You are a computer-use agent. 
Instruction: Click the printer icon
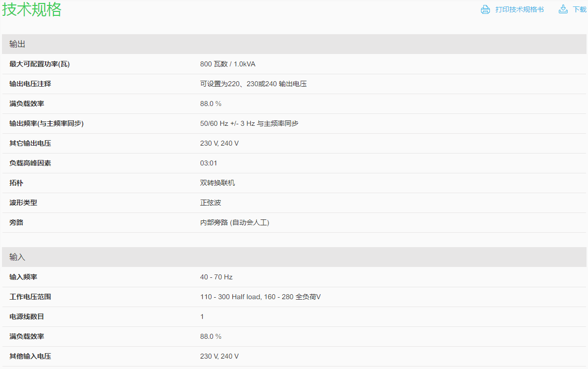[485, 9]
